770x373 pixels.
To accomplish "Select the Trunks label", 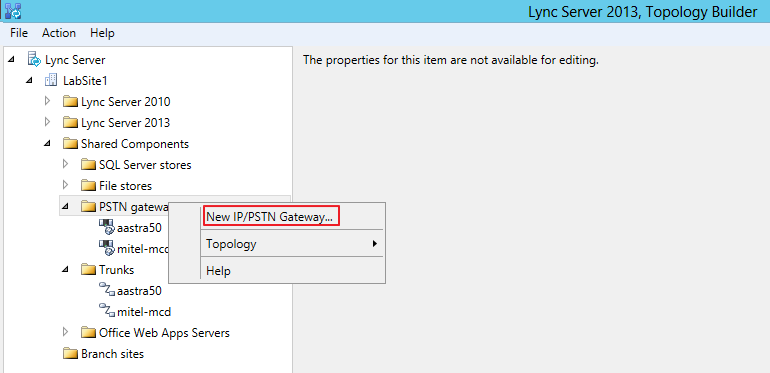I will click(116, 270).
